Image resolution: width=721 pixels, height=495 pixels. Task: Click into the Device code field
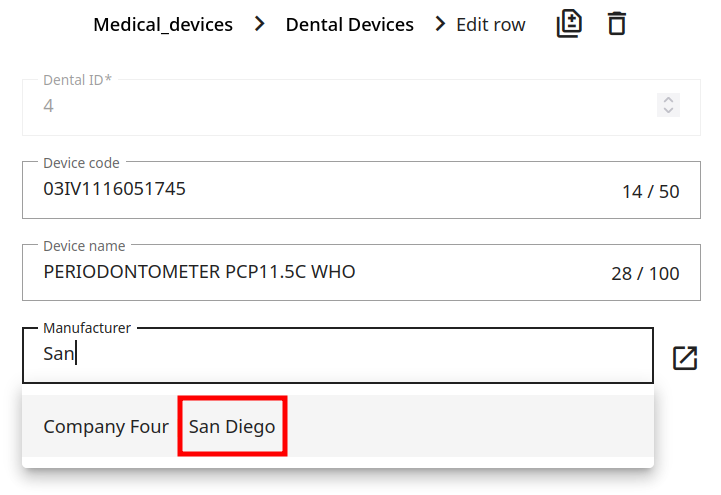300,189
